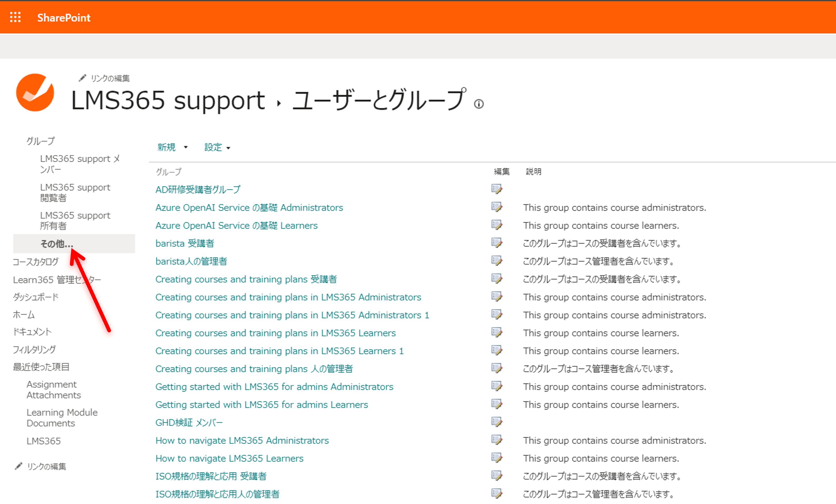Open ドキュメント in left navigation
836x504 pixels.
pos(32,332)
